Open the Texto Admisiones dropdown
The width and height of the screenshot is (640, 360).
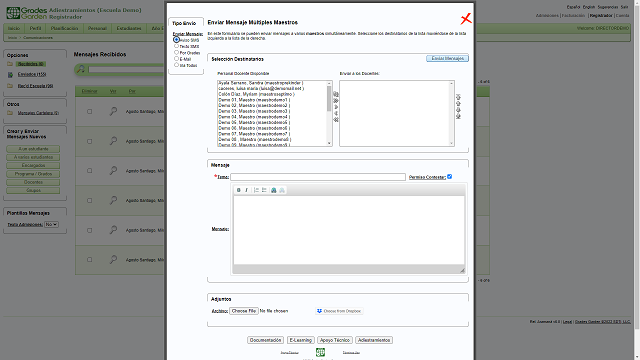click(x=51, y=224)
